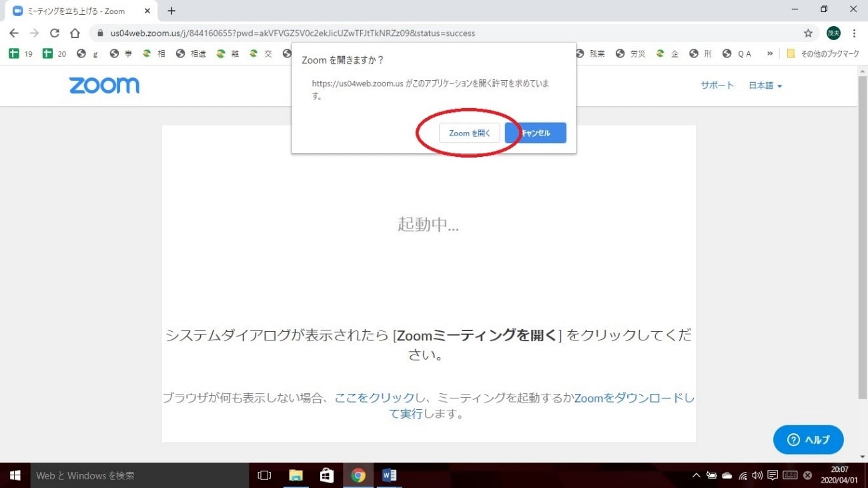Screen dimensions: 868x488
Task: Open the 'g' bookmark
Action: point(87,54)
